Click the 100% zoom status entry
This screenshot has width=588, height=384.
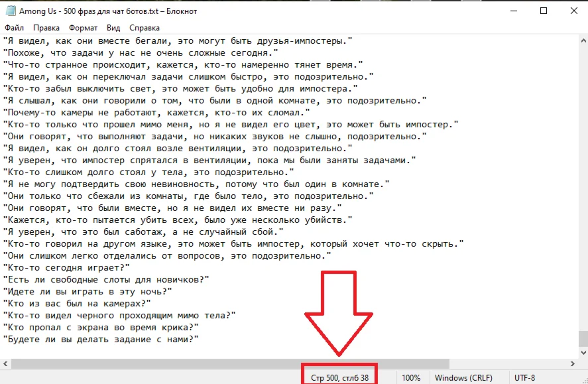tap(411, 377)
